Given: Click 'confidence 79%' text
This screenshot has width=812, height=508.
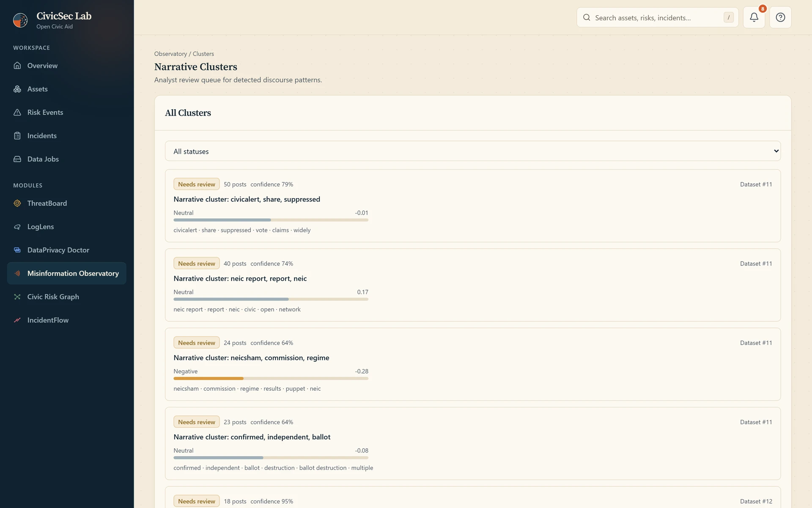Looking at the screenshot, I should pos(272,184).
